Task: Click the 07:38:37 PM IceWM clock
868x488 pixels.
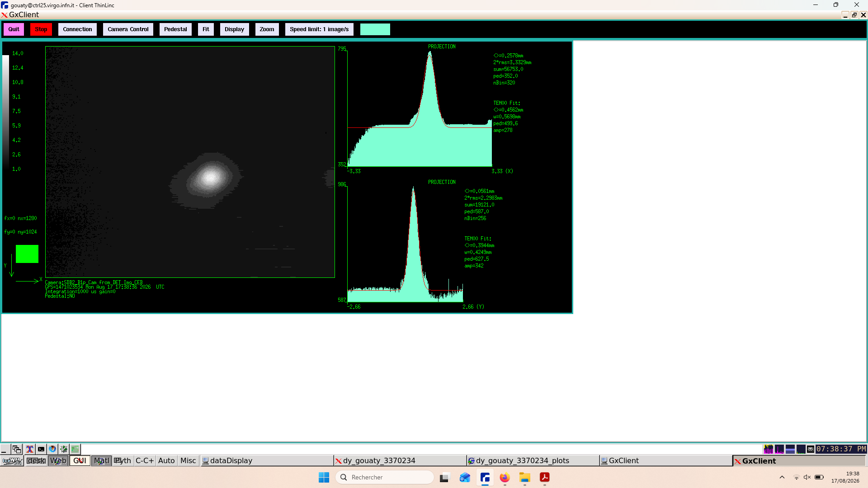Action: tap(841, 449)
